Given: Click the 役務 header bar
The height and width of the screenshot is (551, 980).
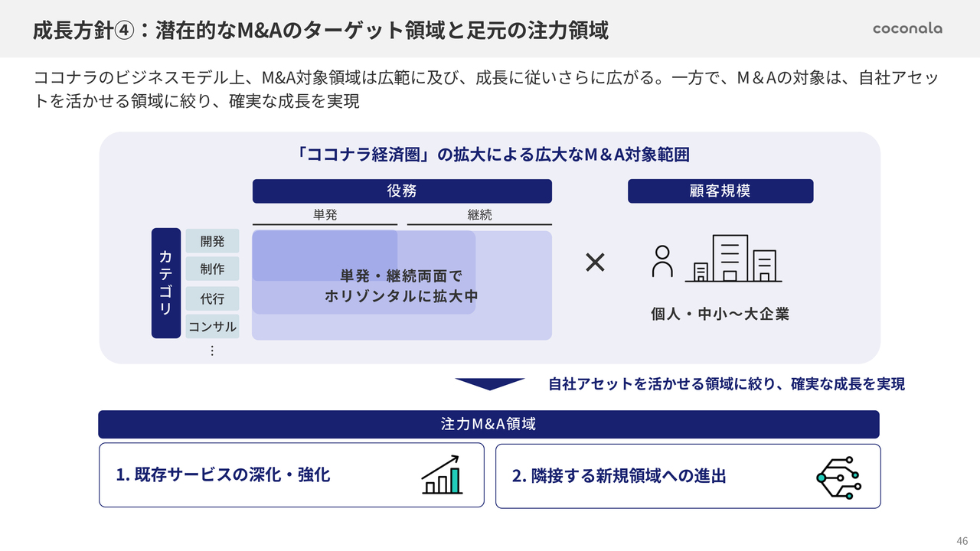Looking at the screenshot, I should [402, 191].
